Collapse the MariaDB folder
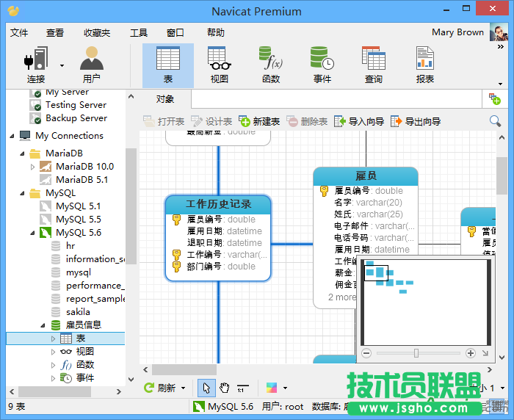 pos(22,153)
